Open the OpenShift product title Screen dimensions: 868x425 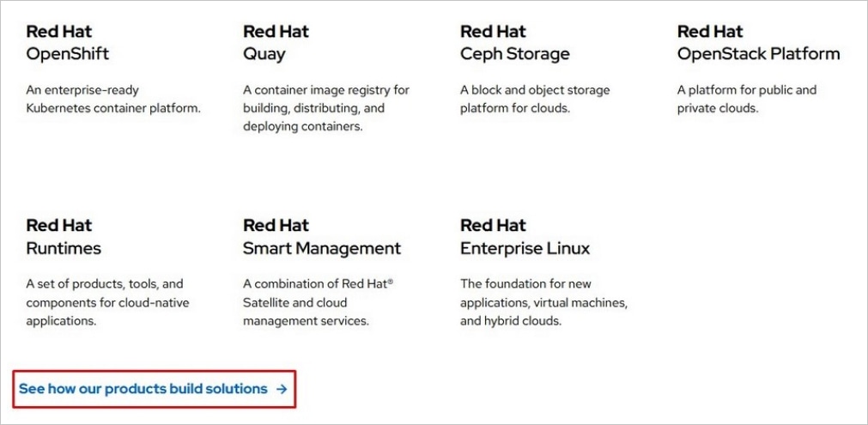[68, 54]
